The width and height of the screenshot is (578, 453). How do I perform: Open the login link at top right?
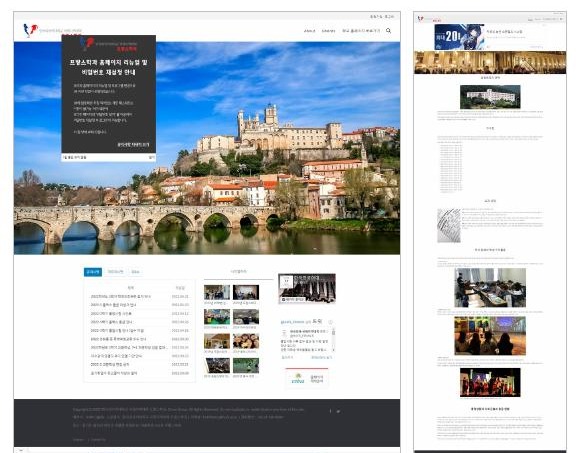389,17
